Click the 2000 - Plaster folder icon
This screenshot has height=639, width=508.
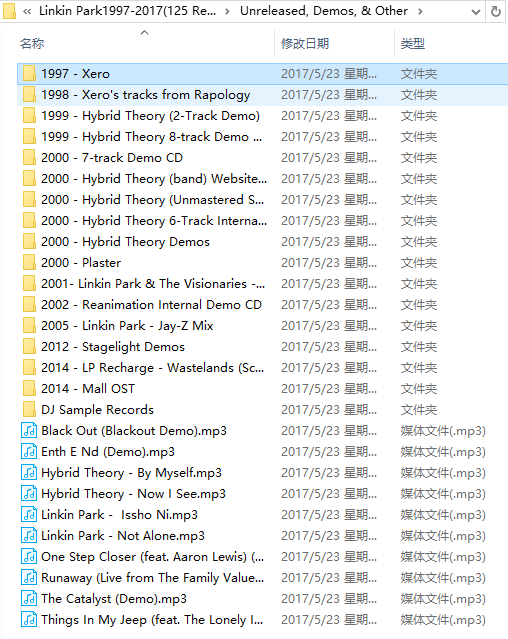coord(29,262)
